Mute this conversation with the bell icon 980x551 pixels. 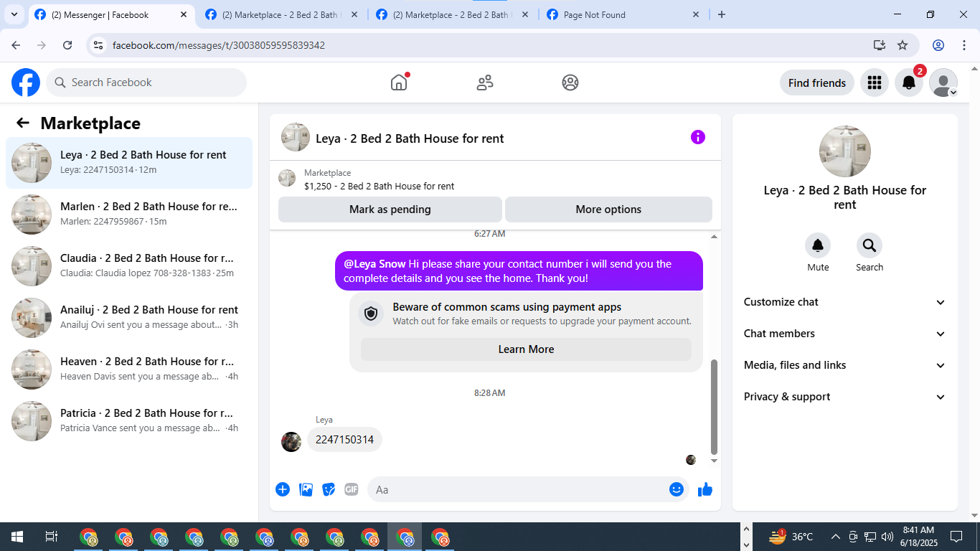[818, 246]
